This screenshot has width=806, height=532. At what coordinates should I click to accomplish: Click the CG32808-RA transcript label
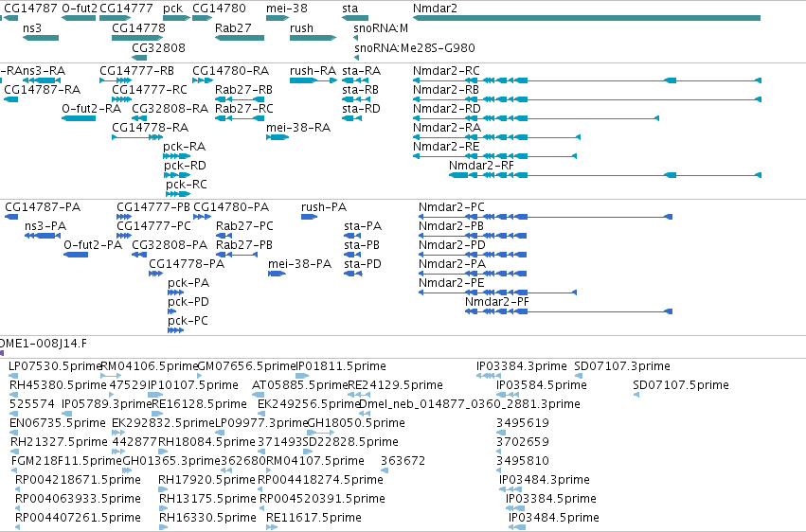(170, 109)
